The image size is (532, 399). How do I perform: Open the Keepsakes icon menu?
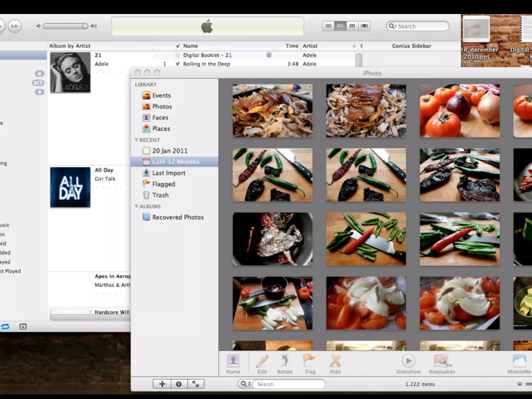coord(441,361)
